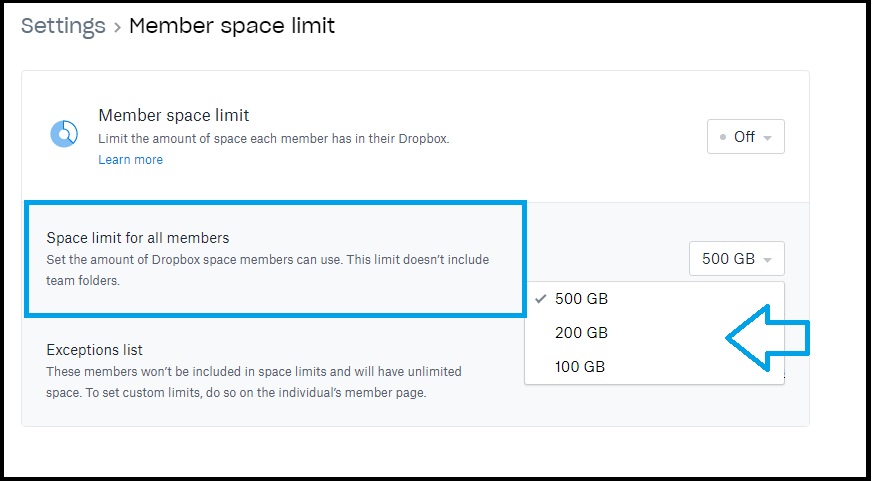
Task: Click the Member space limit section heading
Action: pos(174,115)
